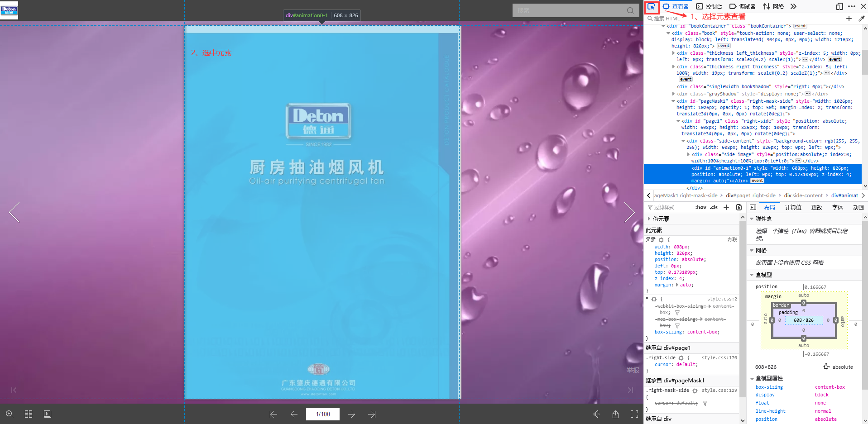
Task: Jump to the last page of the flipbook
Action: pyautogui.click(x=372, y=414)
